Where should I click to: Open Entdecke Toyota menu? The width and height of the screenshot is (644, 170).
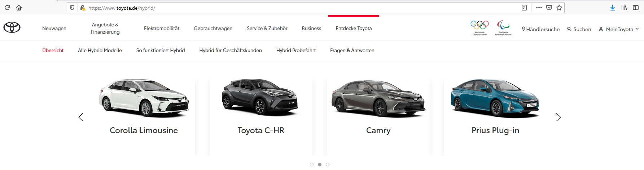pyautogui.click(x=354, y=28)
